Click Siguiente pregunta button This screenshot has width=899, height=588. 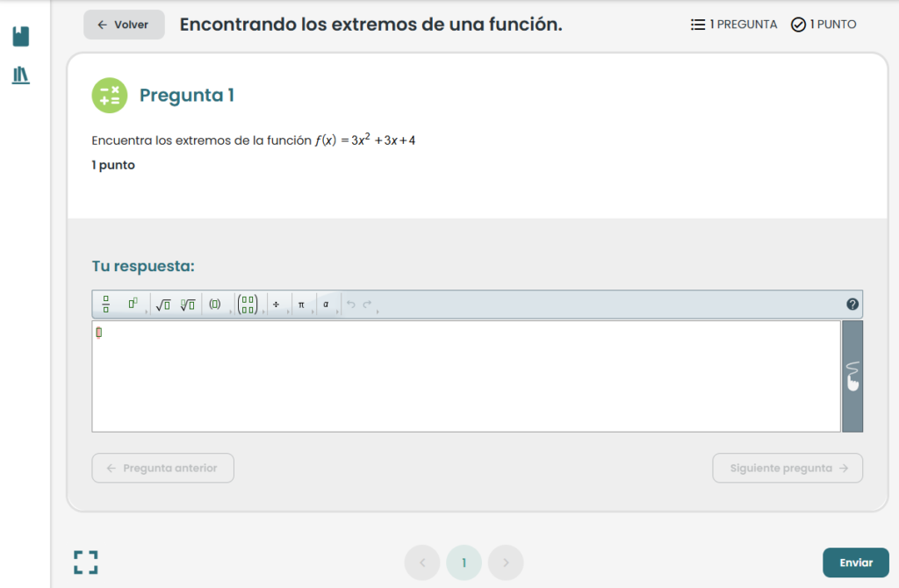788,469
